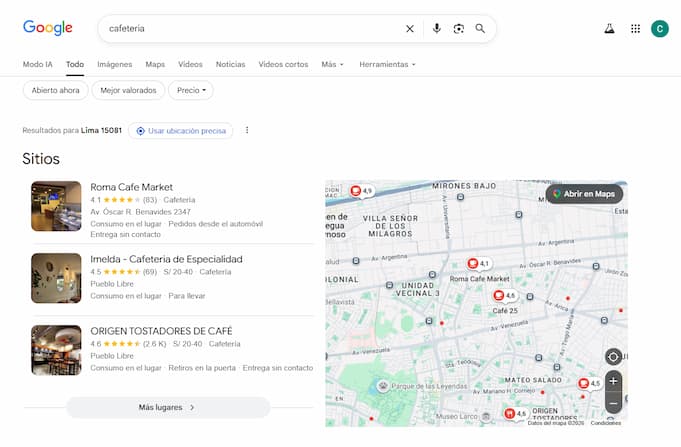
Task: Click the ORIGEN TOSTADORES DE CAFÉ thumbnail
Action: tap(56, 350)
